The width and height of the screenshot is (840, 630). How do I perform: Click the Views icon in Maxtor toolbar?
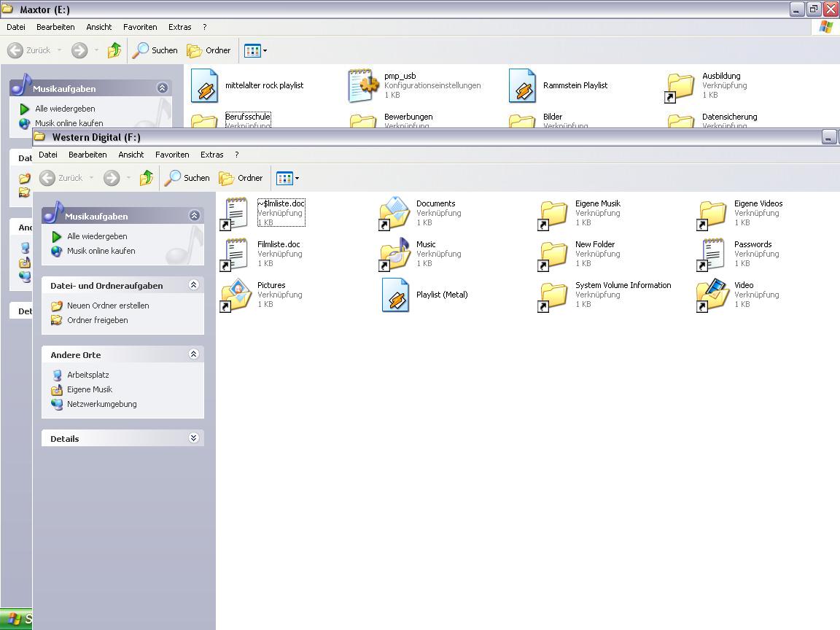[x=252, y=50]
